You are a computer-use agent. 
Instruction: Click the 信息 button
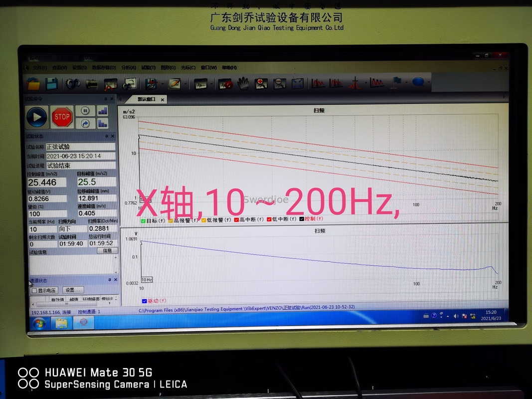coord(107,251)
